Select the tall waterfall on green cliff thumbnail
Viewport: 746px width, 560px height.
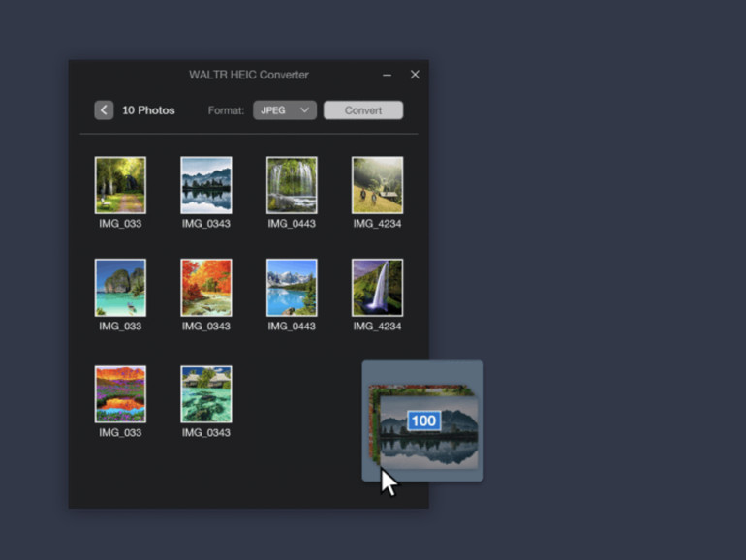377,288
